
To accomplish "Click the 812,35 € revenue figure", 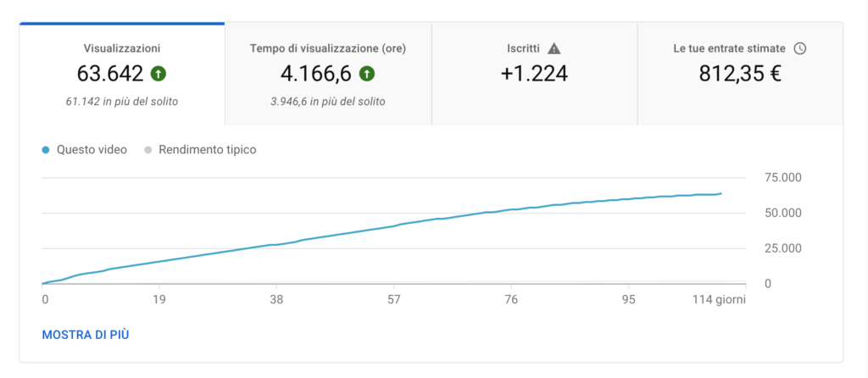I will 740,74.
